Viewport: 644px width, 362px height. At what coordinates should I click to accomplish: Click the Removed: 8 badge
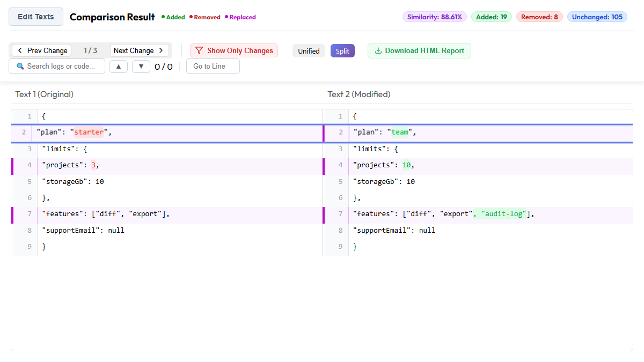coord(539,17)
